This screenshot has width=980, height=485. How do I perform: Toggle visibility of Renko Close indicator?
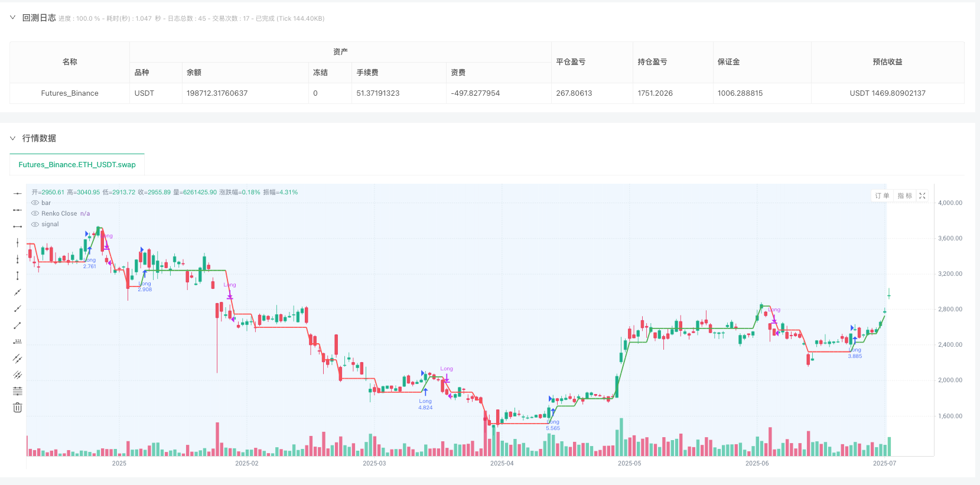coord(35,213)
